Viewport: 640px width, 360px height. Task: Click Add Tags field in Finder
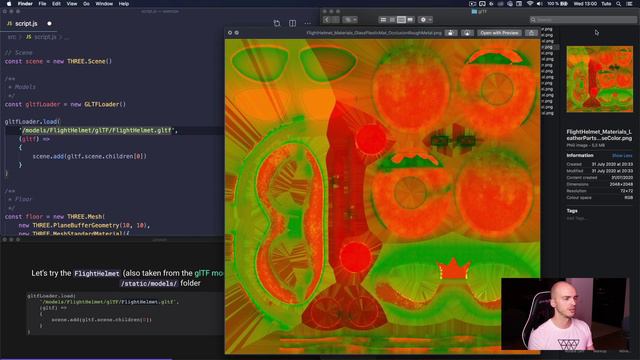tap(577, 218)
